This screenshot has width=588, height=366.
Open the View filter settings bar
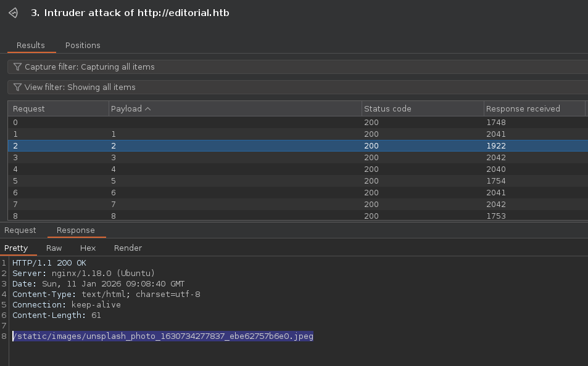[296, 87]
